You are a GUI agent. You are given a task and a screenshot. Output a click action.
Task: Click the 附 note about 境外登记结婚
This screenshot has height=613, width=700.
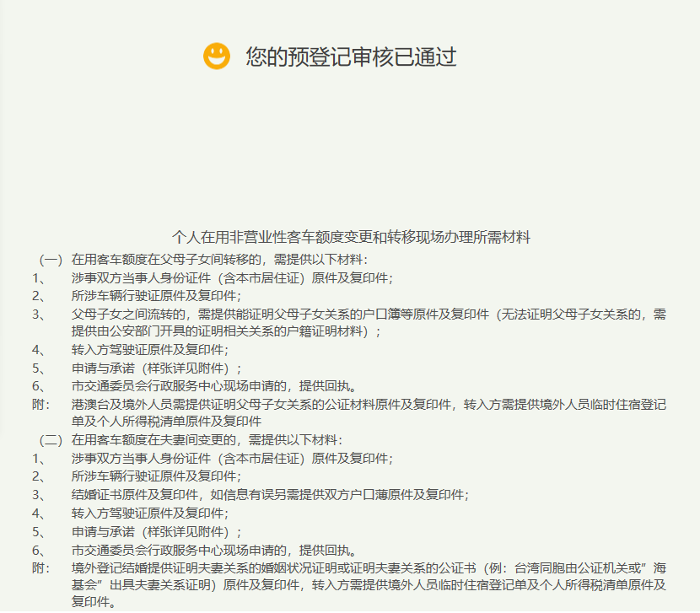coord(369,567)
